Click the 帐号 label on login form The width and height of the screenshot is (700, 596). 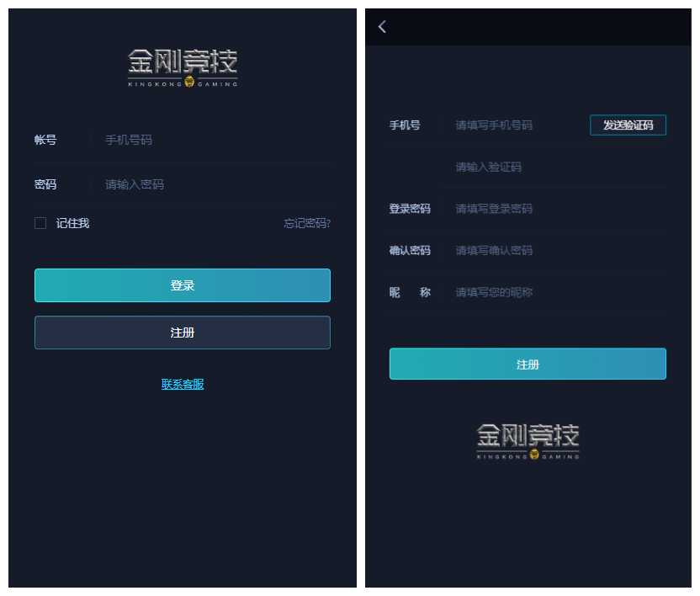(x=45, y=140)
